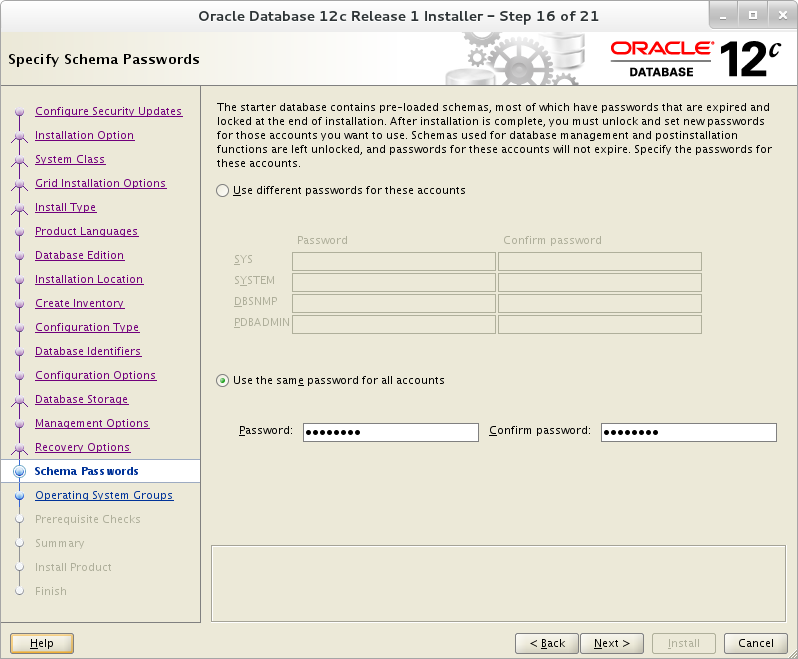The image size is (798, 659).
Task: Click the Operating System Groups step bullet icon
Action: pyautogui.click(x=19, y=495)
